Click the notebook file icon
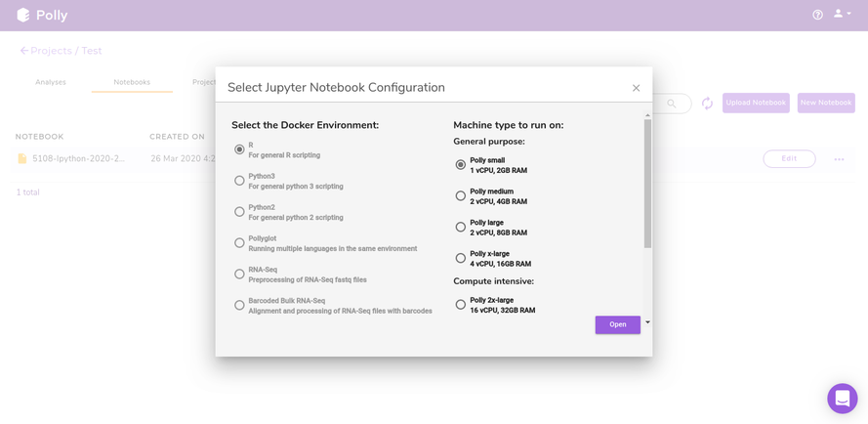The image size is (868, 424). coord(22,158)
